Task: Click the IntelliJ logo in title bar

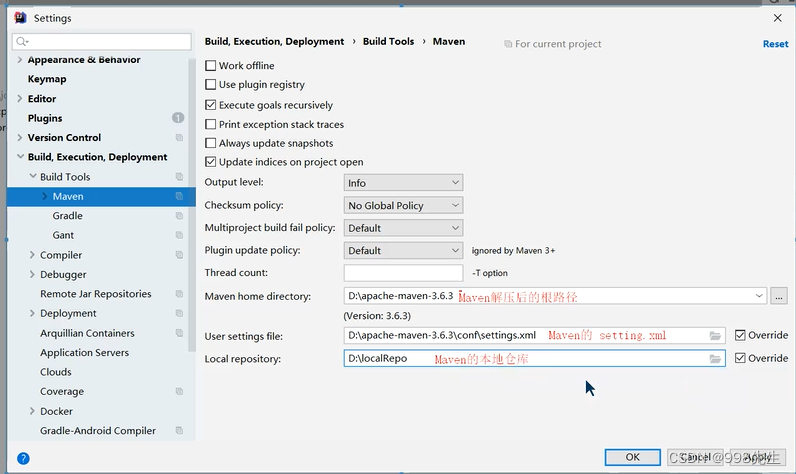Action: click(20, 18)
